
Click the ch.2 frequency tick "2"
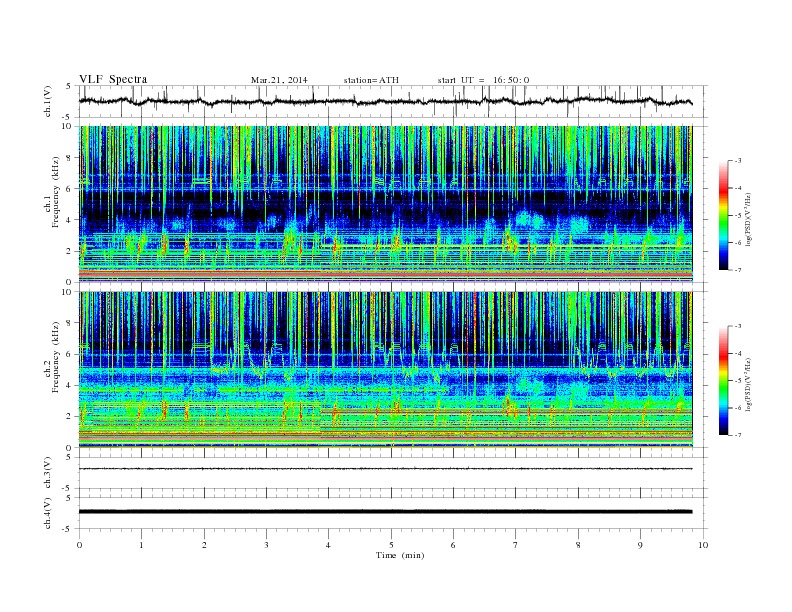[69, 417]
